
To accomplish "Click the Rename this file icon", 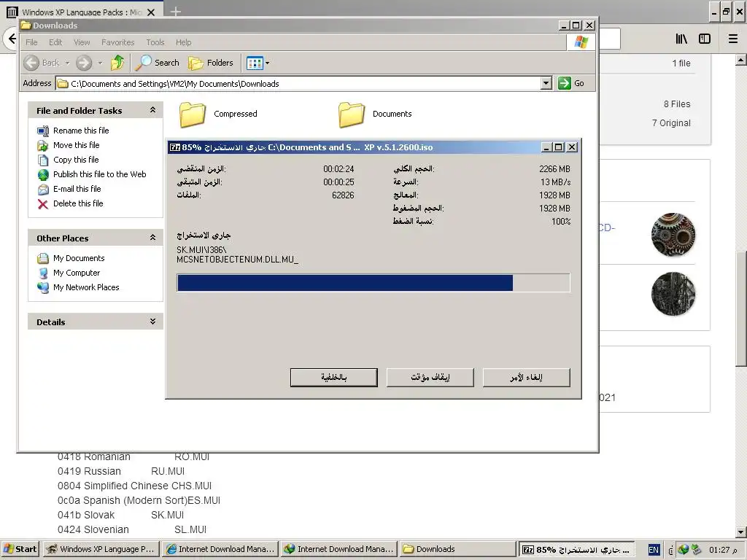I will (43, 131).
